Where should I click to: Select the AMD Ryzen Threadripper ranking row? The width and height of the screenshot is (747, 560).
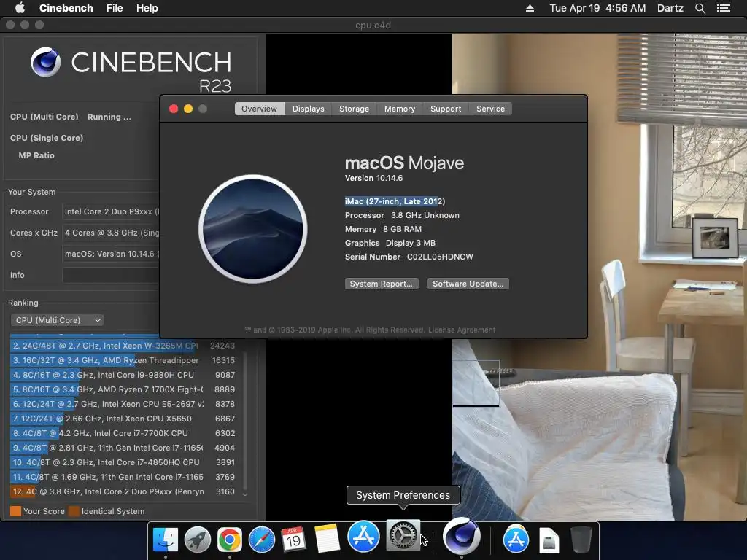tap(123, 360)
